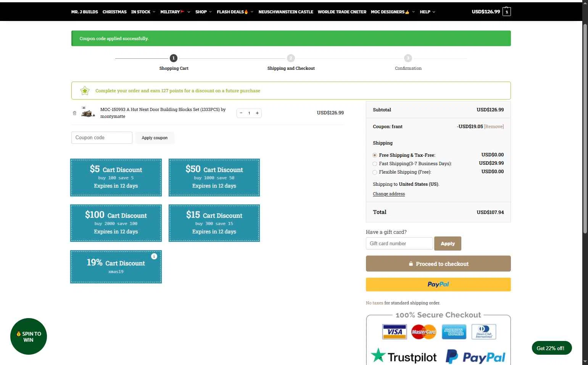Expand the HELP menu
588x365 pixels.
pyautogui.click(x=427, y=12)
